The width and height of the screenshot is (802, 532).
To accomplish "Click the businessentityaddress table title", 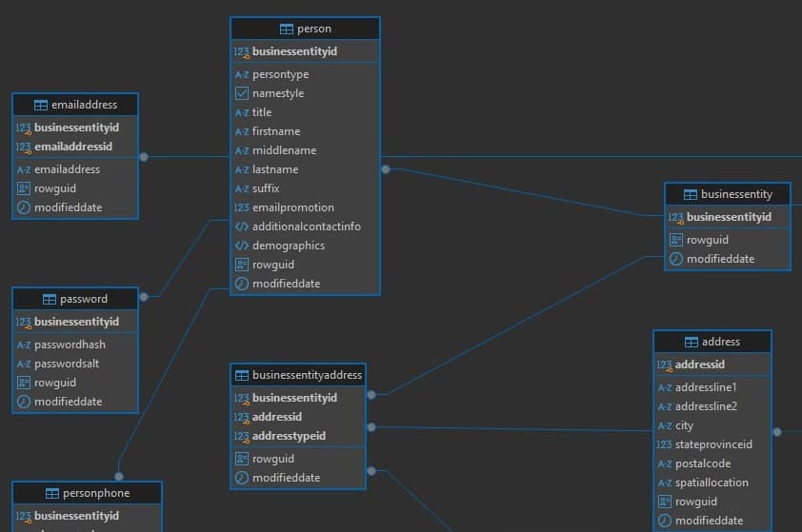I will (x=307, y=375).
